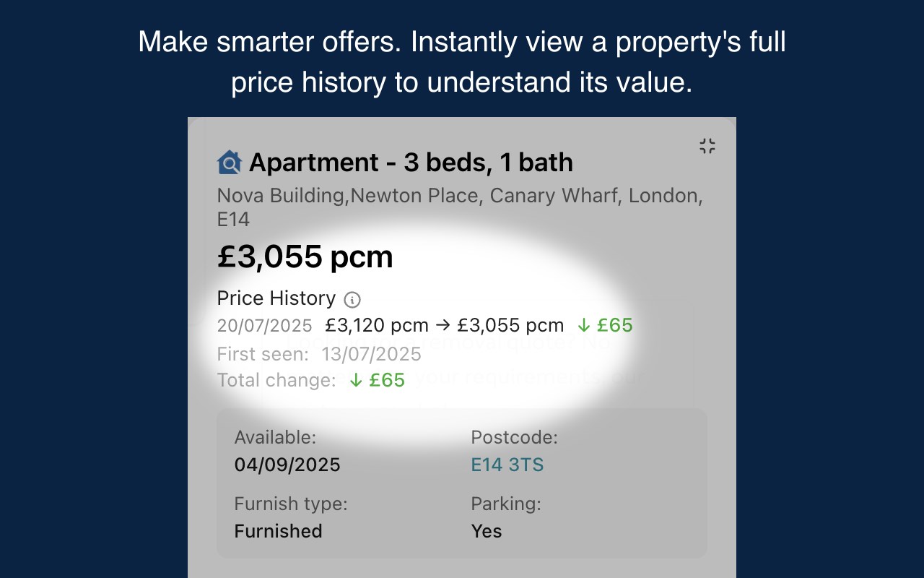Click the First seen 13/07/2025 date
924x578 pixels.
tap(371, 354)
